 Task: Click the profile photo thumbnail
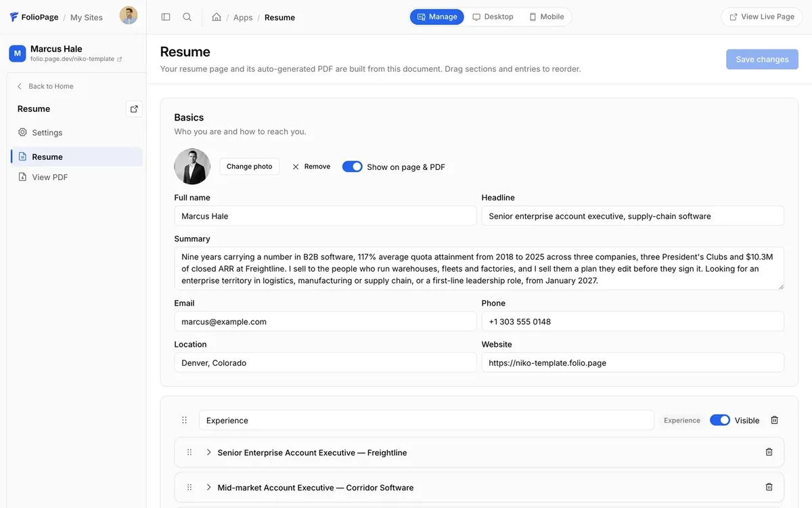(192, 167)
